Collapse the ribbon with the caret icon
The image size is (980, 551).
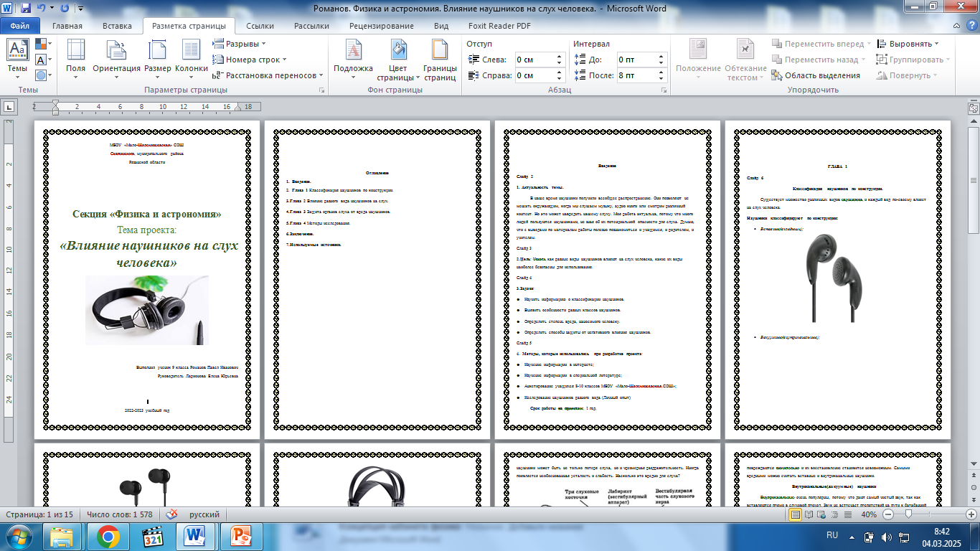pyautogui.click(x=957, y=26)
